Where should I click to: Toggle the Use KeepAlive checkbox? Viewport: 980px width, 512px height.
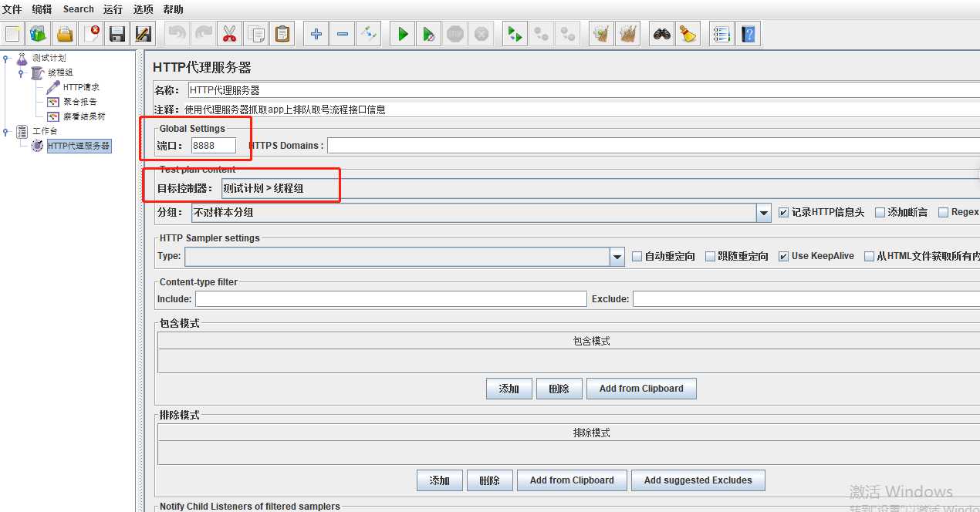(783, 257)
